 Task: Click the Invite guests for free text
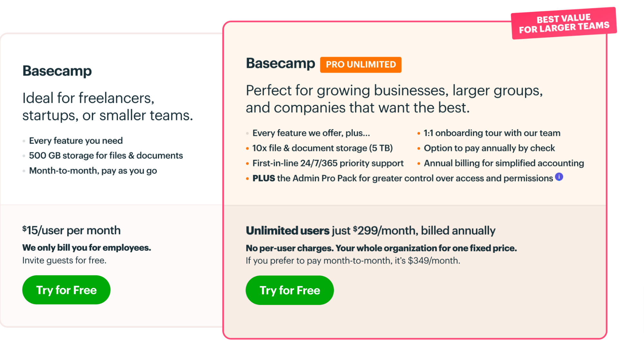point(64,260)
